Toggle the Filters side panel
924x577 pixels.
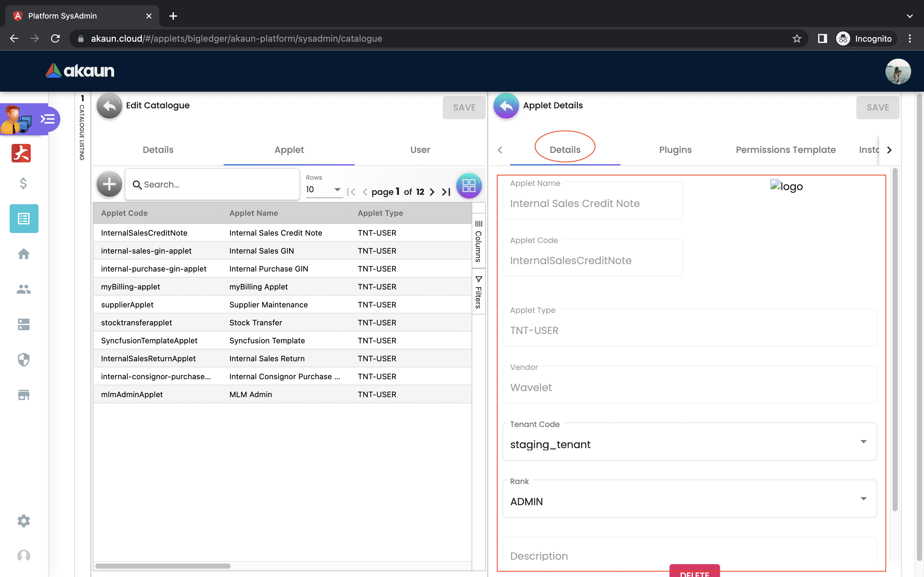click(x=478, y=292)
